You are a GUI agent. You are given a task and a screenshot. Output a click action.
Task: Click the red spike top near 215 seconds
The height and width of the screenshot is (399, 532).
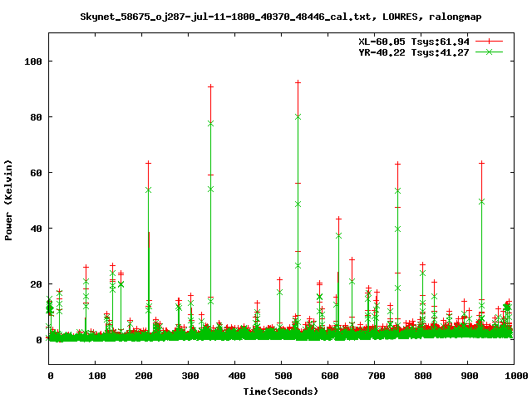click(x=148, y=163)
